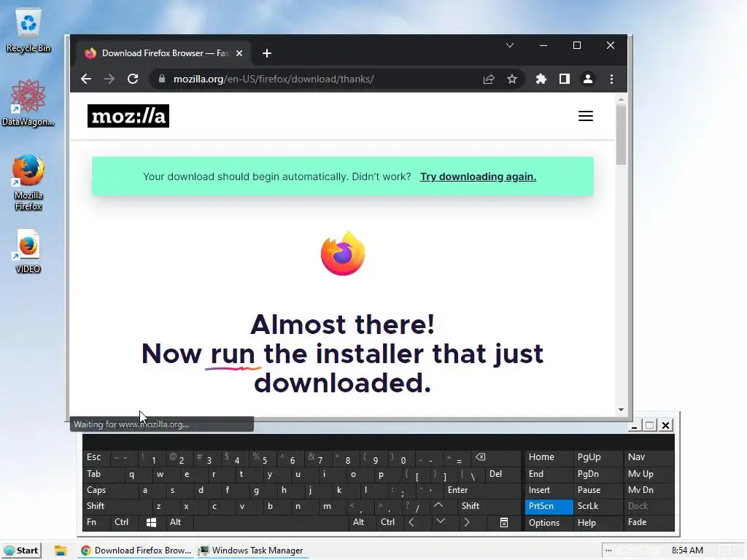Click the Del key on the on-screen keyboard
The image size is (747, 560).
point(503,474)
